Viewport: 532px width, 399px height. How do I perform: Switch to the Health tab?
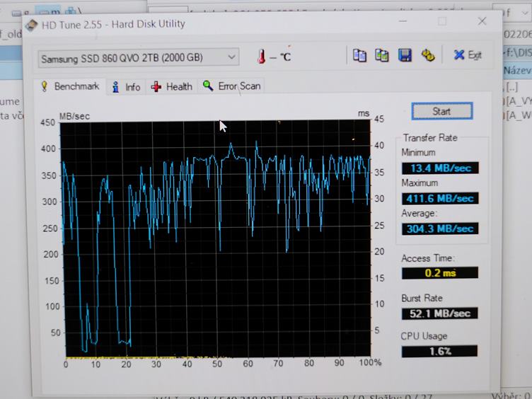tap(172, 87)
